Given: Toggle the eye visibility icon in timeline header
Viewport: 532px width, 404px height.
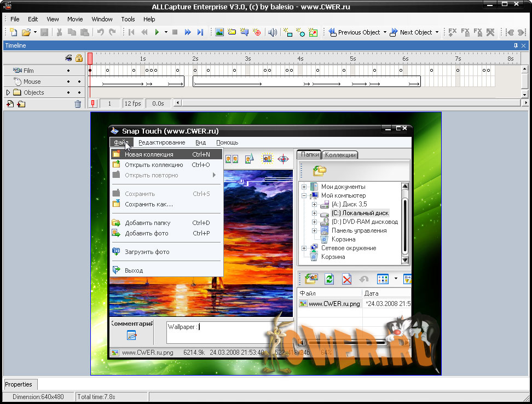Looking at the screenshot, I should (69, 58).
